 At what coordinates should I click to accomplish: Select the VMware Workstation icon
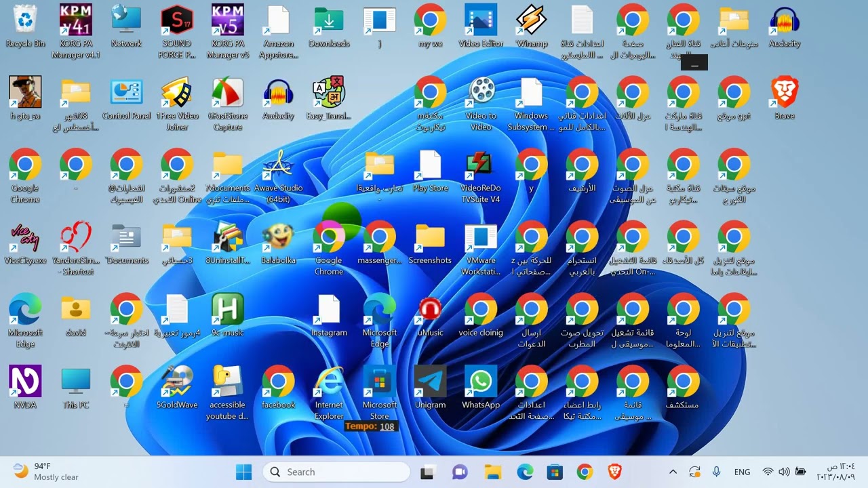click(481, 249)
